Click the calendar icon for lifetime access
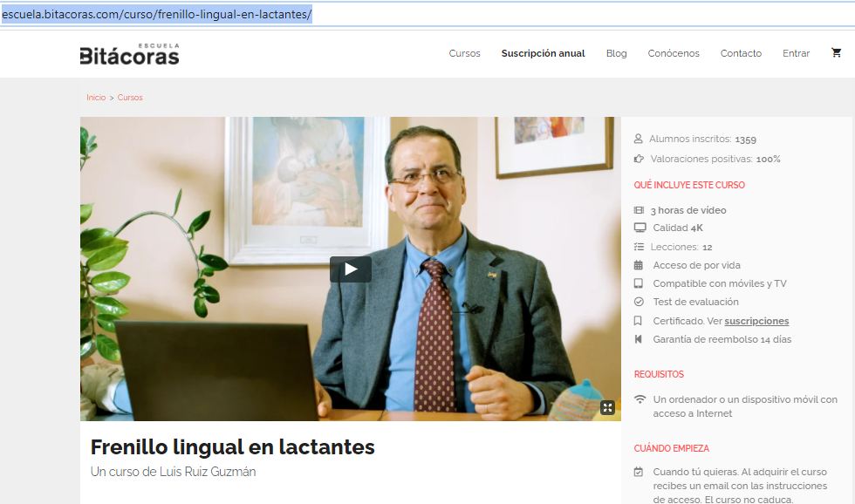 (639, 265)
